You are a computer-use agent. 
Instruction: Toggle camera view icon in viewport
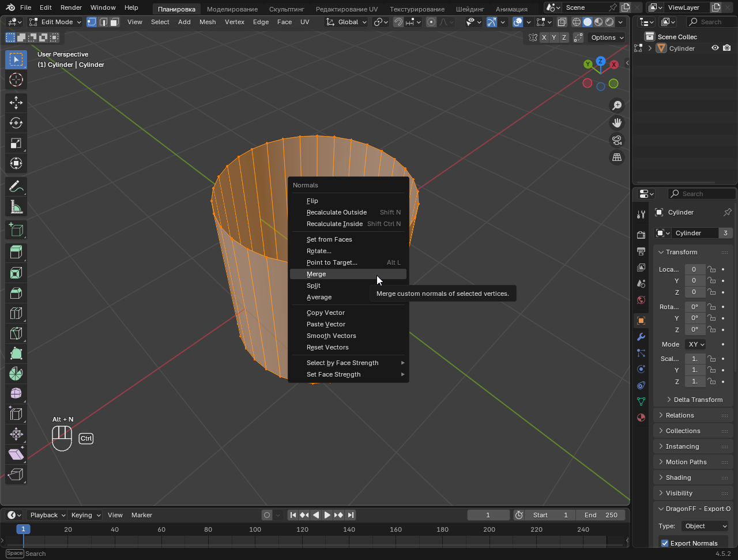coord(617,140)
